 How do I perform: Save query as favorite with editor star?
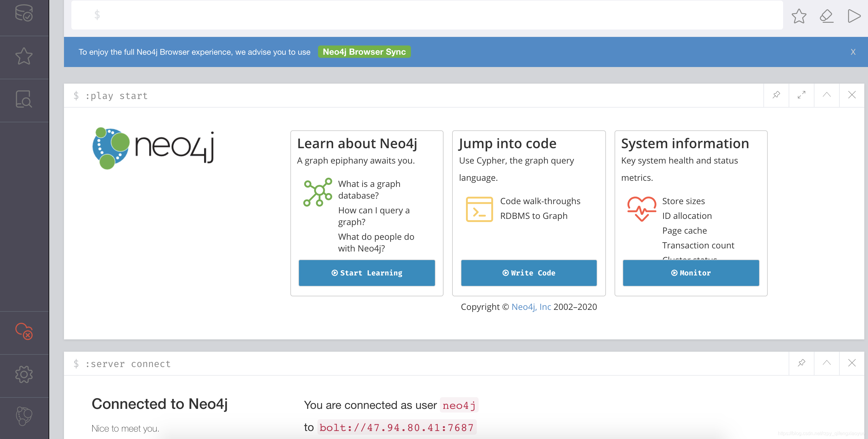coord(799,16)
